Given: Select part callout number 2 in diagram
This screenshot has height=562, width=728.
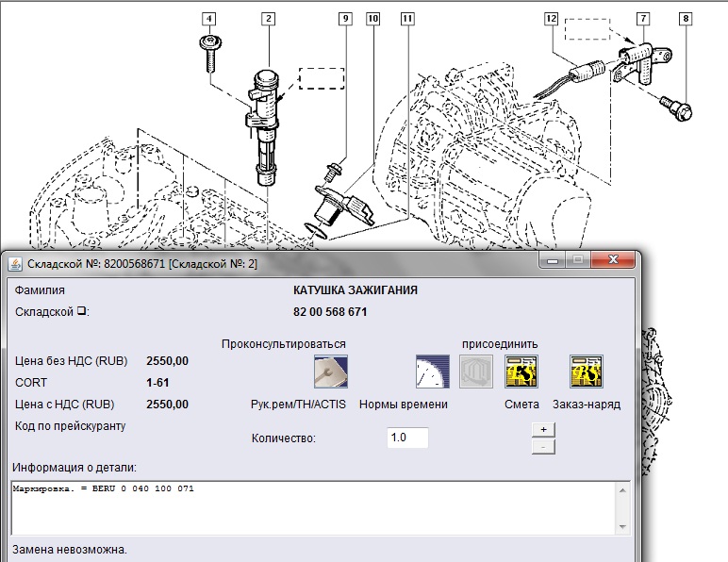Looking at the screenshot, I should (x=269, y=18).
